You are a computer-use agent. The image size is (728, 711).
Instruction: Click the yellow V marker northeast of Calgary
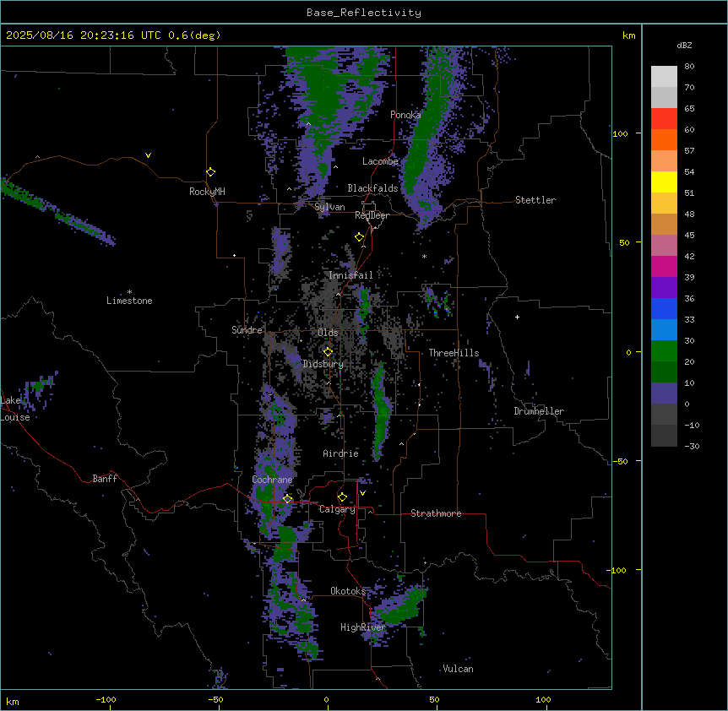coord(362,493)
